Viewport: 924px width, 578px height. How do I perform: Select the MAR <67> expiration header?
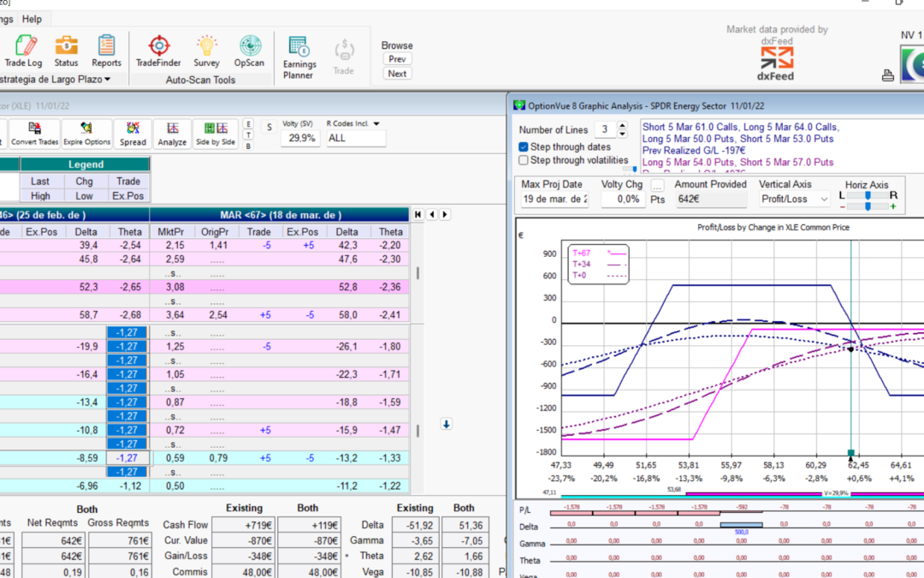coord(280,215)
